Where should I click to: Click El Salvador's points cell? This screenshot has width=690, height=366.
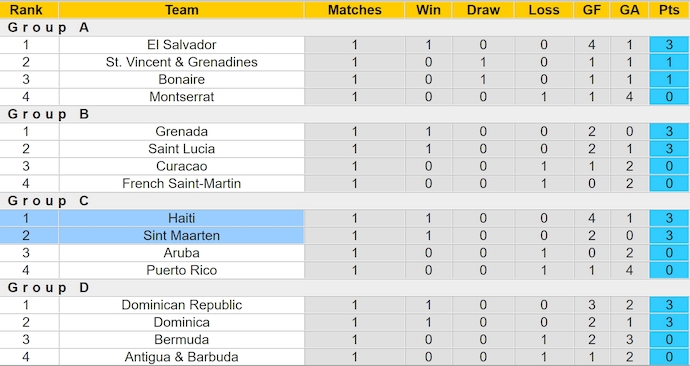[669, 45]
